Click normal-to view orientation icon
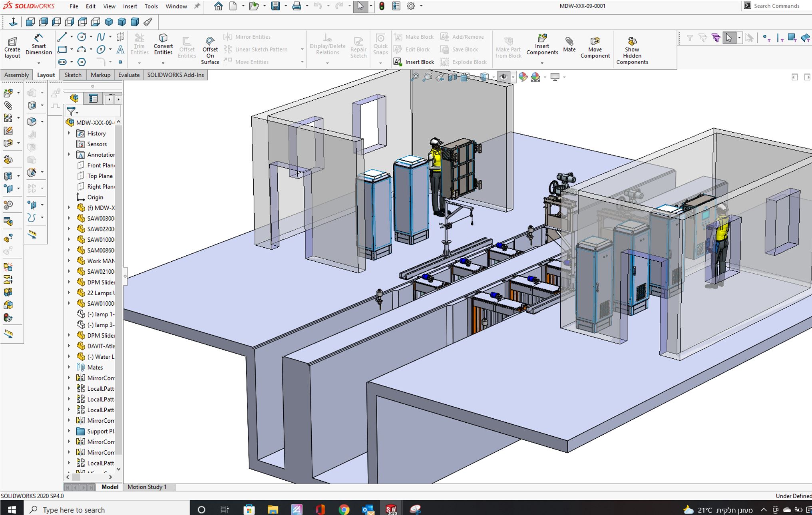This screenshot has height=515, width=812. pyautogui.click(x=13, y=22)
